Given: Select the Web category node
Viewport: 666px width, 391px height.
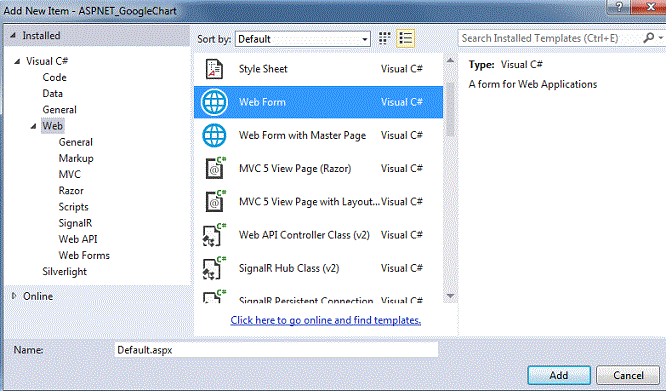Looking at the screenshot, I should coord(53,126).
